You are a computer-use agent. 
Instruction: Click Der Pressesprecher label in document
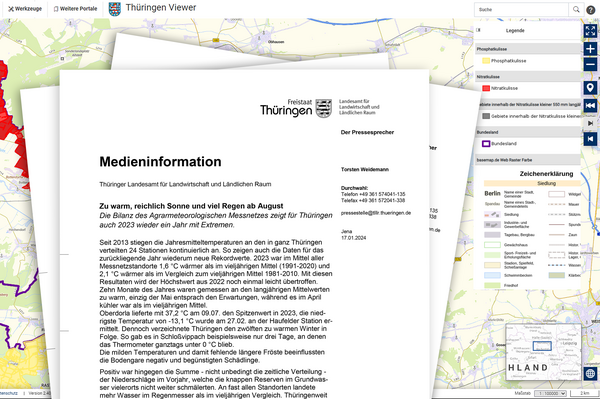click(367, 132)
